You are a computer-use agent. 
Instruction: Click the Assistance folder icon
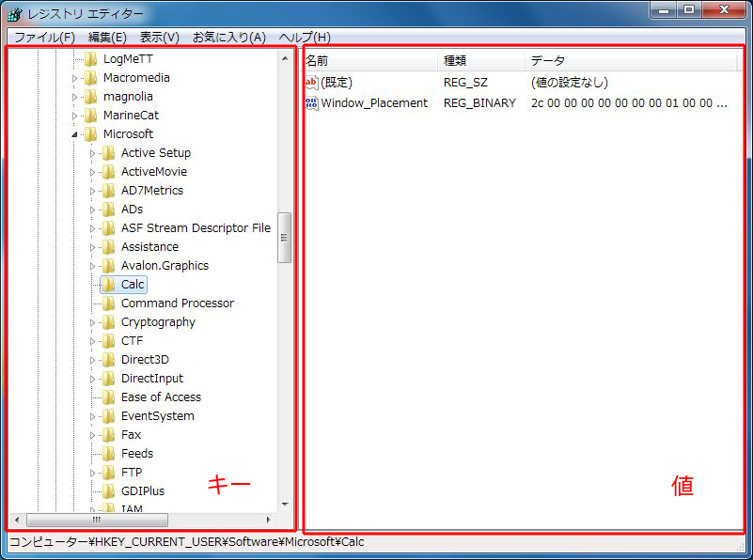tap(108, 247)
